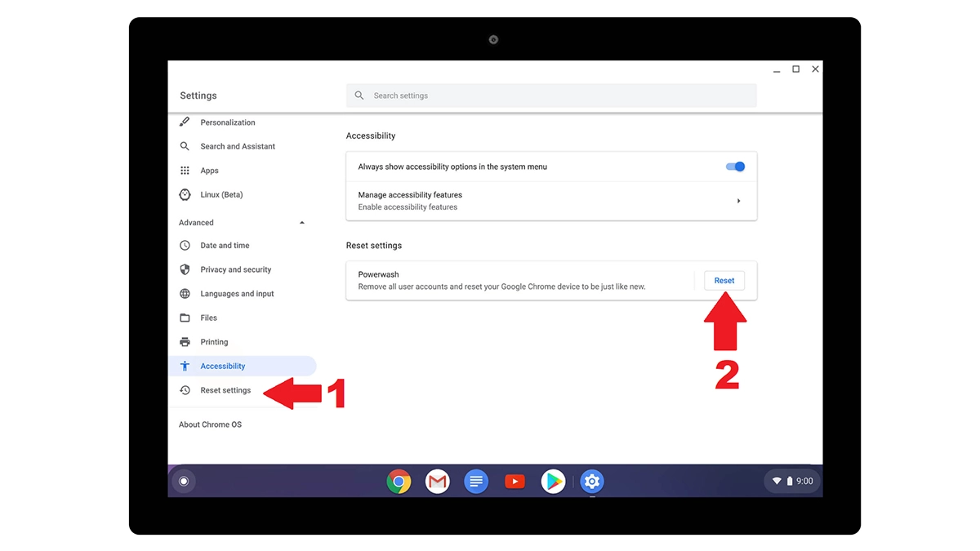Click the 'Enable accessibility features' subtitle
Viewport: 980px width, 551px height.
(408, 207)
